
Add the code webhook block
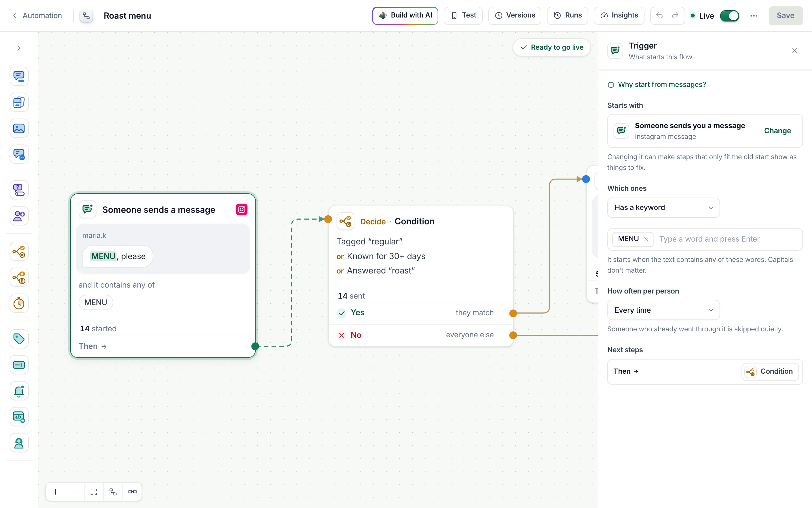(19, 417)
